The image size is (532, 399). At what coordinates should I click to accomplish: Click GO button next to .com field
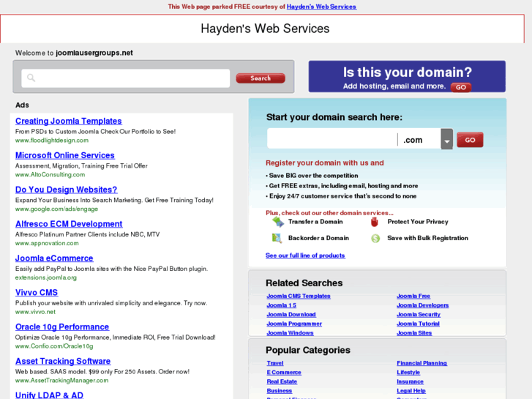point(470,140)
